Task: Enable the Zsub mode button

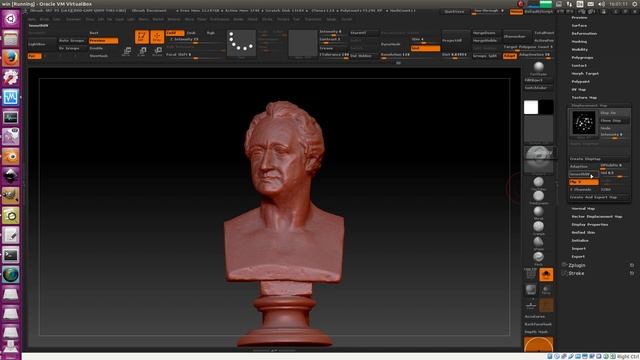Action: pyautogui.click(x=191, y=33)
